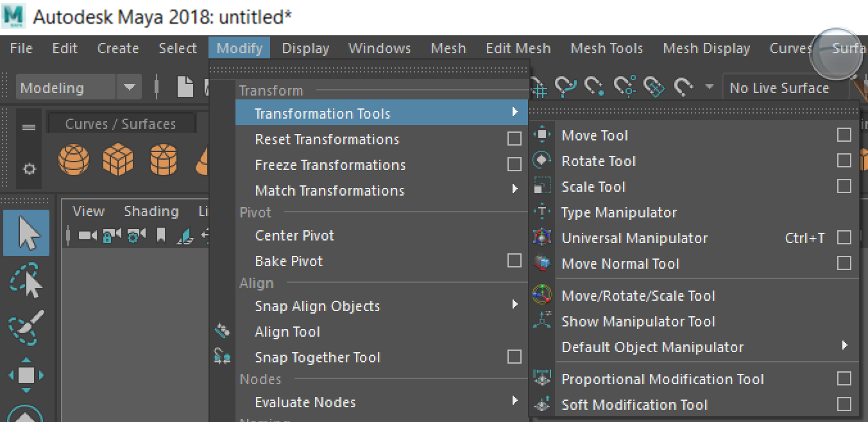This screenshot has height=422, width=868.
Task: Create a NURBS sphere from the shelf
Action: tap(74, 160)
